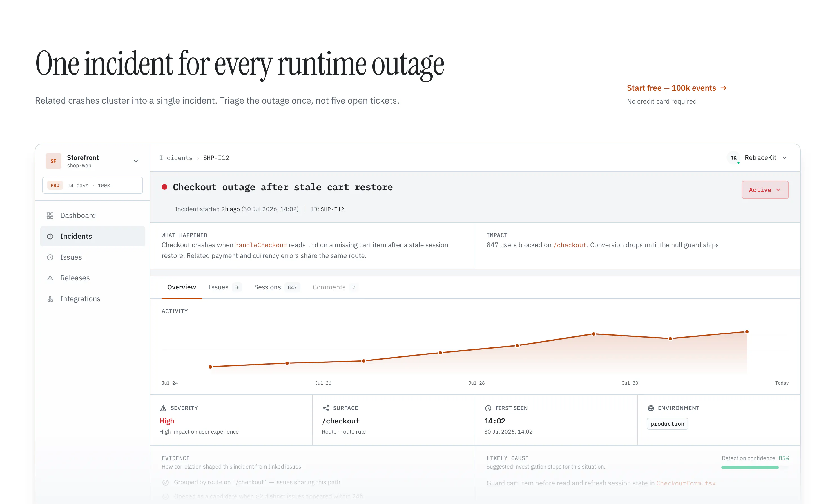Image resolution: width=839 pixels, height=504 pixels.
Task: Click the arrow icon after Start free link
Action: click(724, 88)
